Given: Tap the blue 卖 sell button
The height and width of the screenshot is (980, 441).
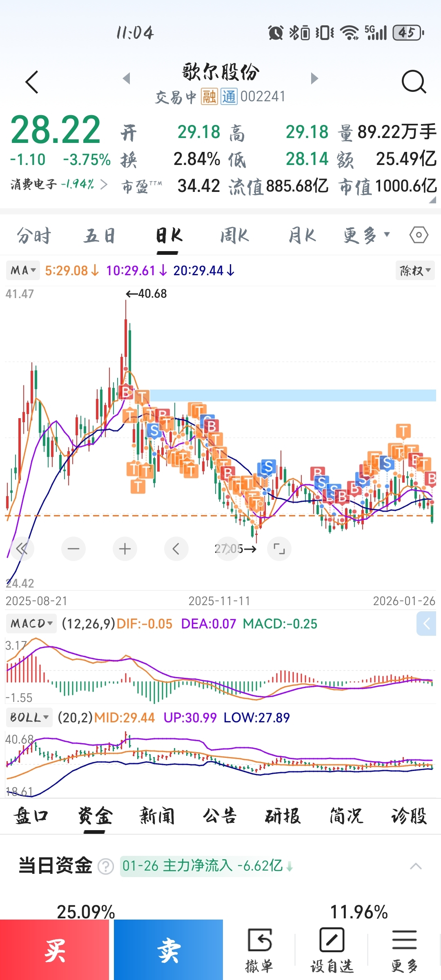Looking at the screenshot, I should [168, 950].
